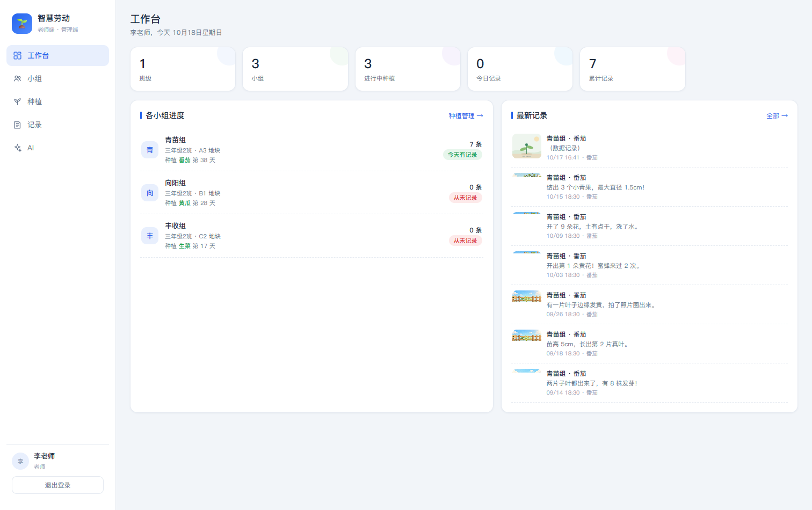Open the 进行中种植 stat card

(x=408, y=69)
